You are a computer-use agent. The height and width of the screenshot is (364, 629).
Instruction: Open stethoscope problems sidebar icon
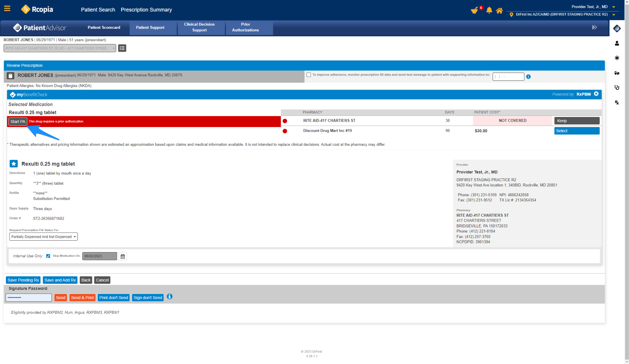617,88
